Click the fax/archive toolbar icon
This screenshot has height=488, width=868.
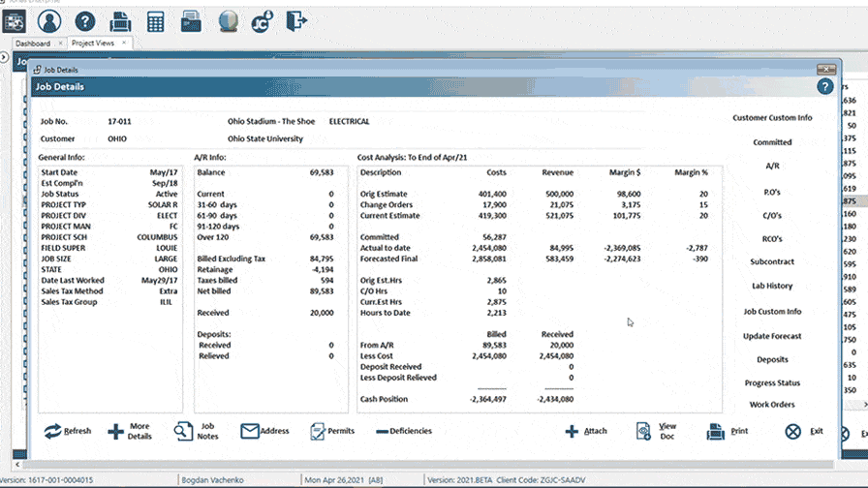(191, 21)
